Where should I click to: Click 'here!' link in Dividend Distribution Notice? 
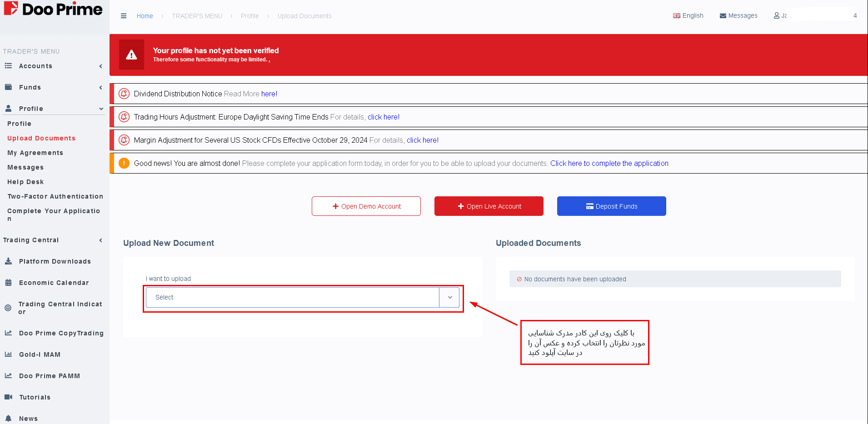click(269, 94)
